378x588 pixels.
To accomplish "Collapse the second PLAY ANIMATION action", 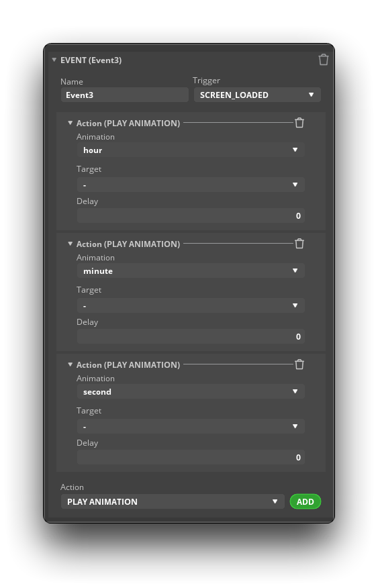I will 70,364.
